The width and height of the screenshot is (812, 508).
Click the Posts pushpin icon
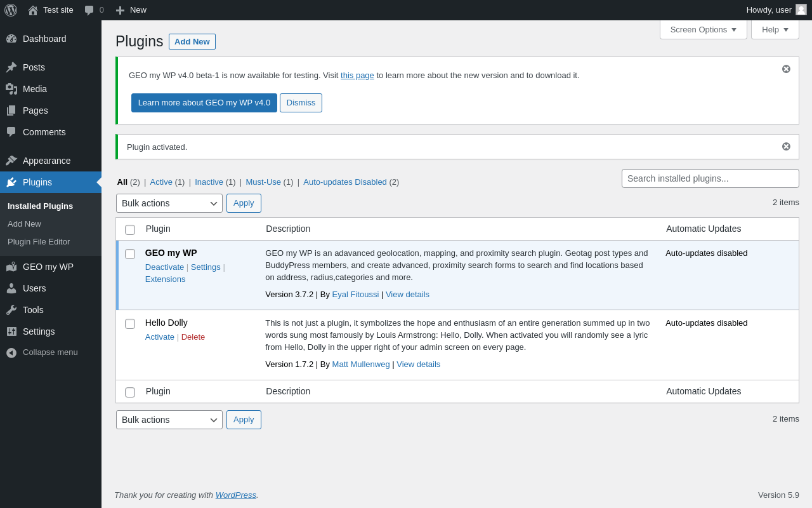[11, 67]
